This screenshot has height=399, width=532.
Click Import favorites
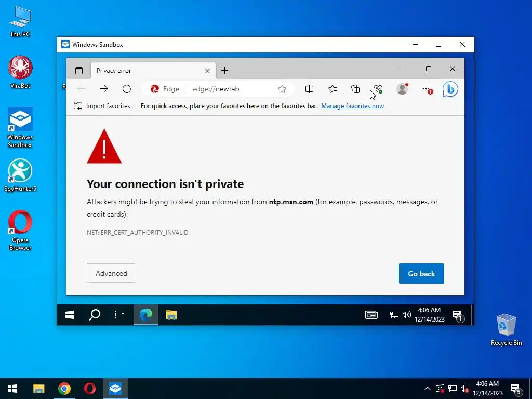coord(102,106)
